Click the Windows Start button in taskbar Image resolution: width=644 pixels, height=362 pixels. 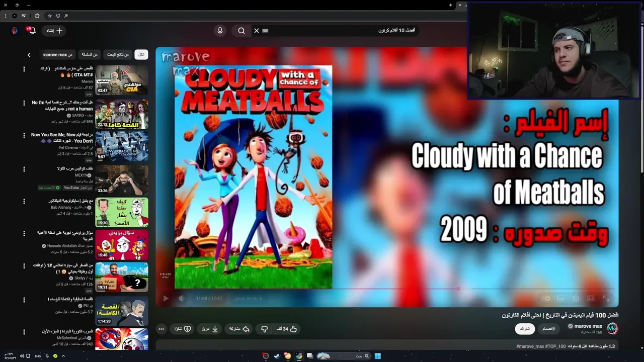(x=377, y=356)
